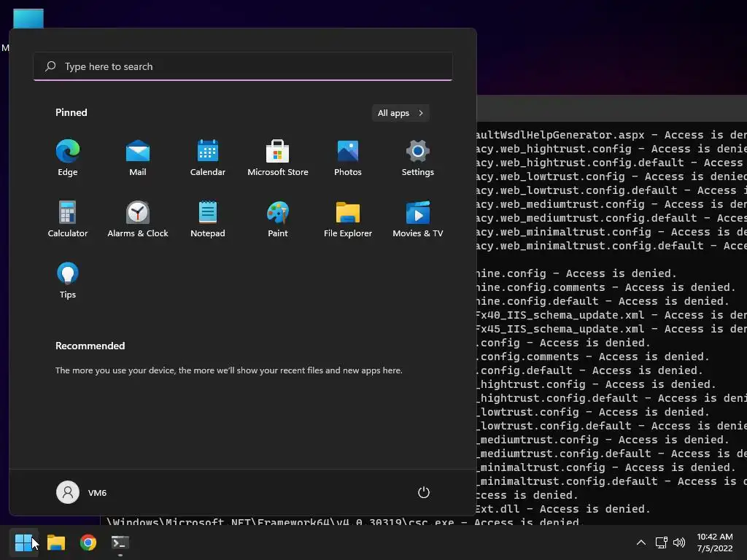
Task: Open File Explorer from pinned apps
Action: coord(348,219)
